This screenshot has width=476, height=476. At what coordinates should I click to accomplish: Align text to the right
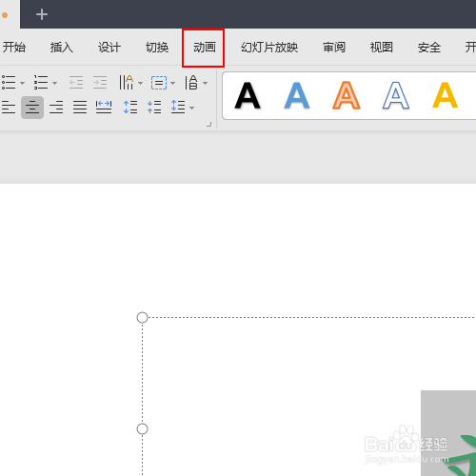click(56, 108)
